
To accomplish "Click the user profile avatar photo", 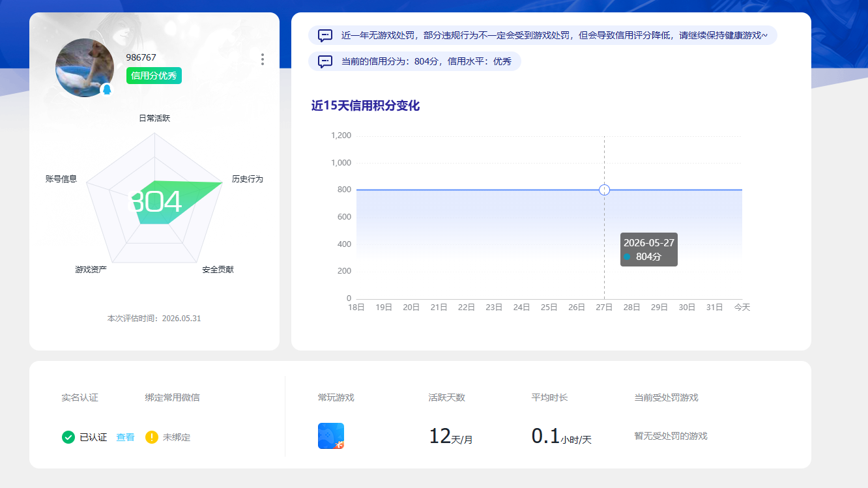I will (85, 68).
